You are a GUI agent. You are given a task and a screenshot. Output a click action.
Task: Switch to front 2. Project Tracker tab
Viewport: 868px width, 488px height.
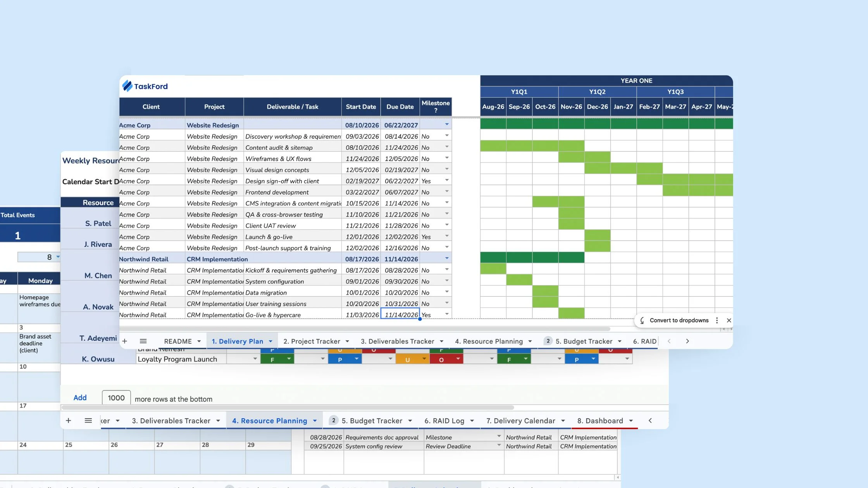pyautogui.click(x=312, y=341)
